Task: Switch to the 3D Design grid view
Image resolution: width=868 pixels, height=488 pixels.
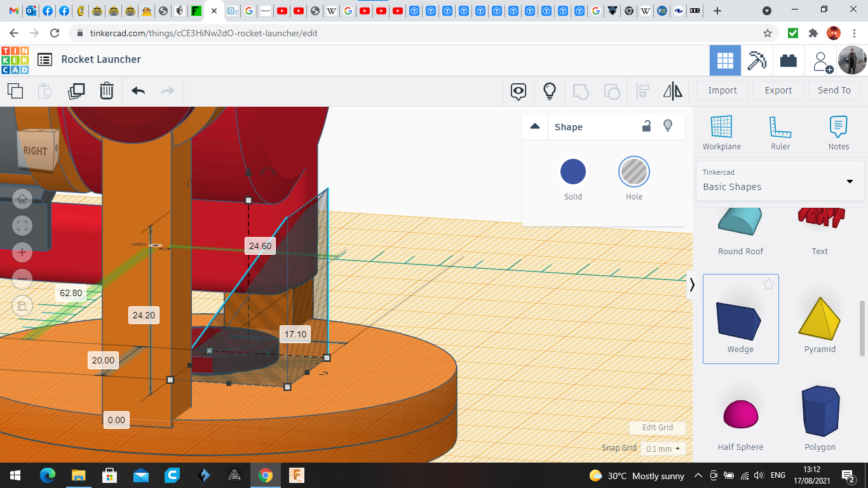Action: pos(725,60)
